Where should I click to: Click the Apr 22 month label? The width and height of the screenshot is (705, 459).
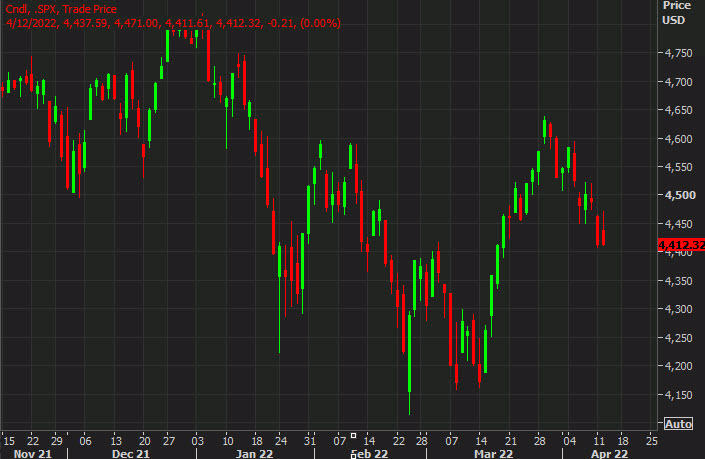(609, 454)
